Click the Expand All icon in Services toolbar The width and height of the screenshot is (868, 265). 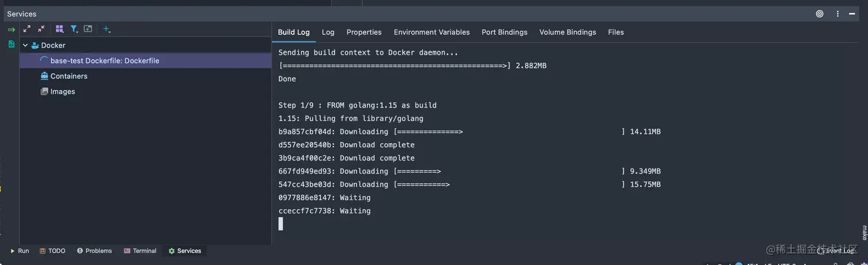[26, 29]
